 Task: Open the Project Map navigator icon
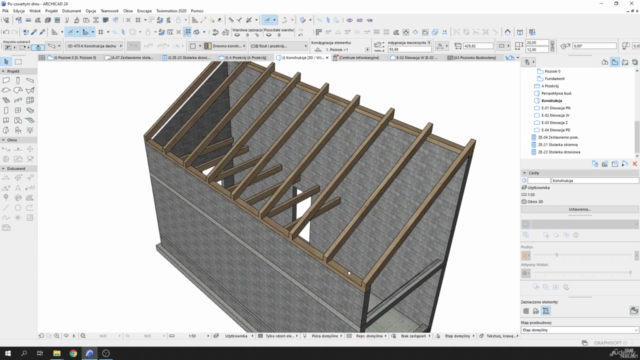(x=605, y=62)
